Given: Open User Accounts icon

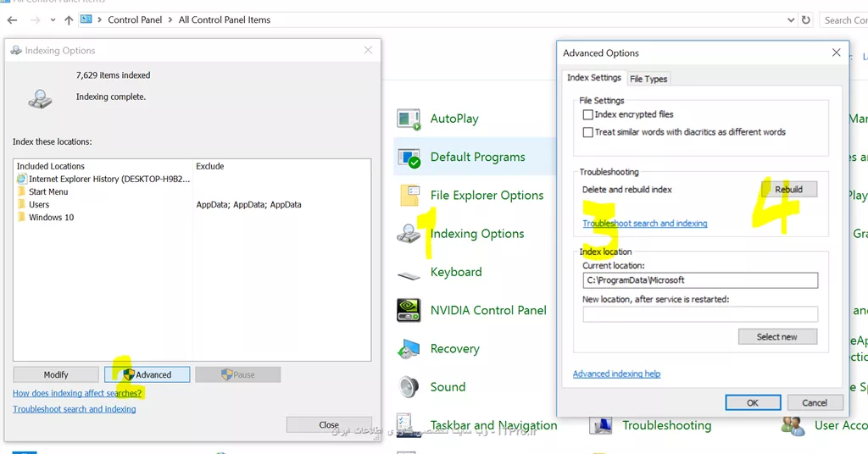Looking at the screenshot, I should 793,426.
